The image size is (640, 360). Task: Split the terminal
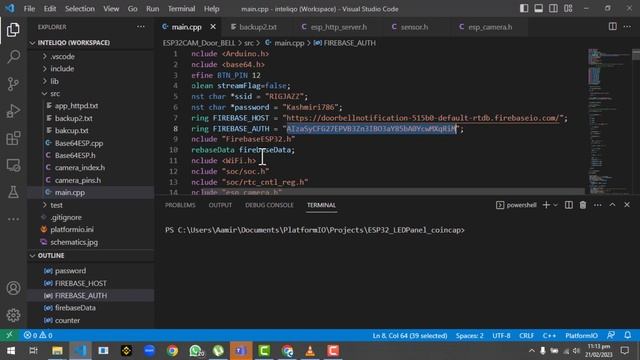click(x=569, y=205)
